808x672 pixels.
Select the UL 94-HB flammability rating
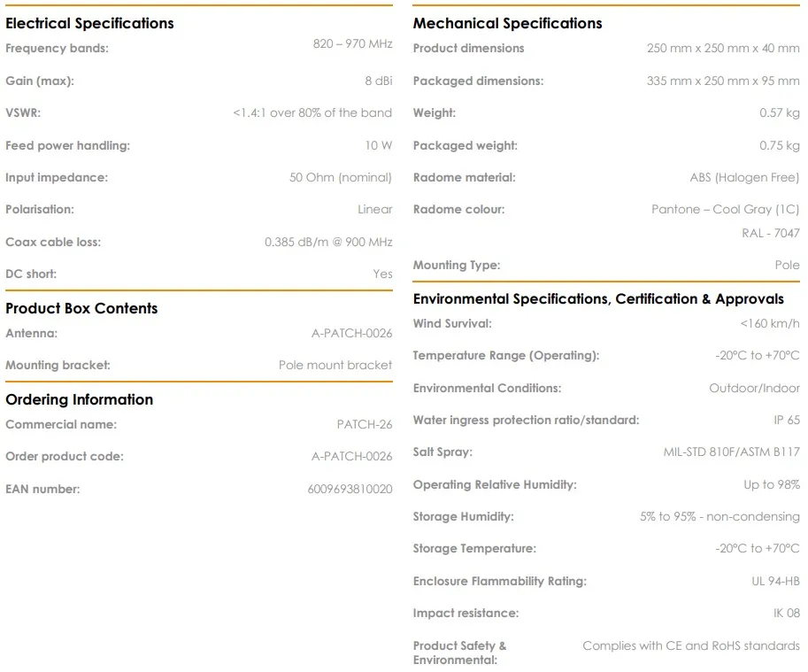pyautogui.click(x=775, y=582)
